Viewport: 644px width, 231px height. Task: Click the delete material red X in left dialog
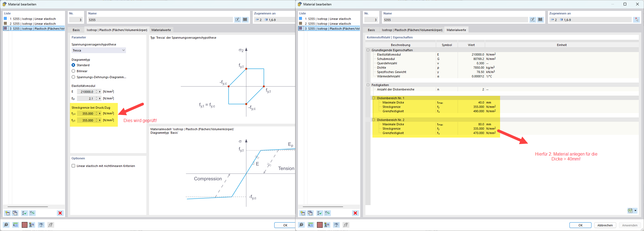tap(60, 213)
